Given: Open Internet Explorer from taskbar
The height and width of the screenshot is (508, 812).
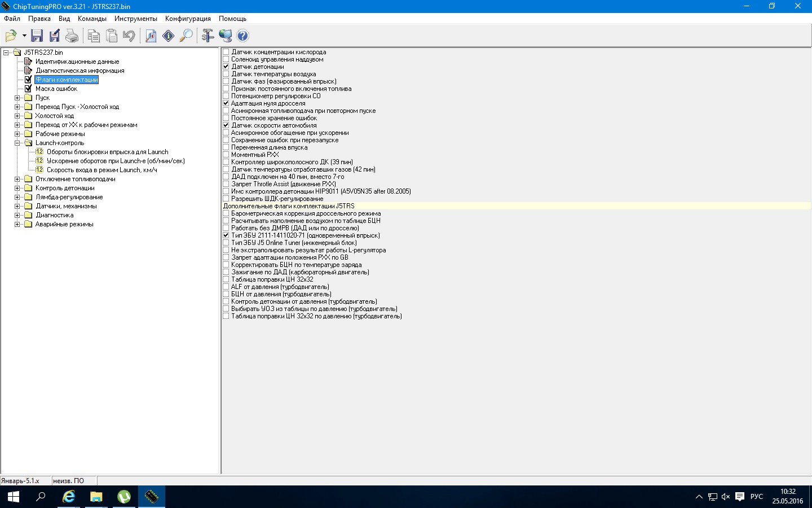Looking at the screenshot, I should [69, 497].
